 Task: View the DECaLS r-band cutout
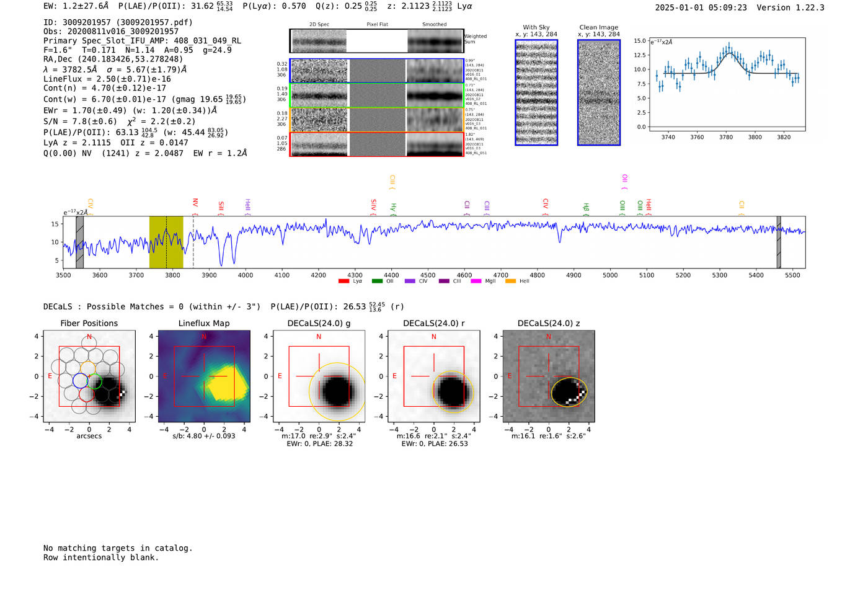[x=434, y=376]
